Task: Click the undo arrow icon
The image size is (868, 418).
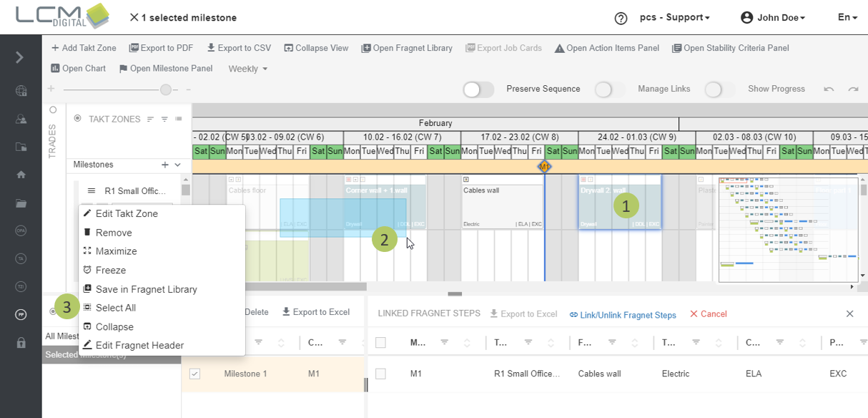Action: (x=829, y=89)
